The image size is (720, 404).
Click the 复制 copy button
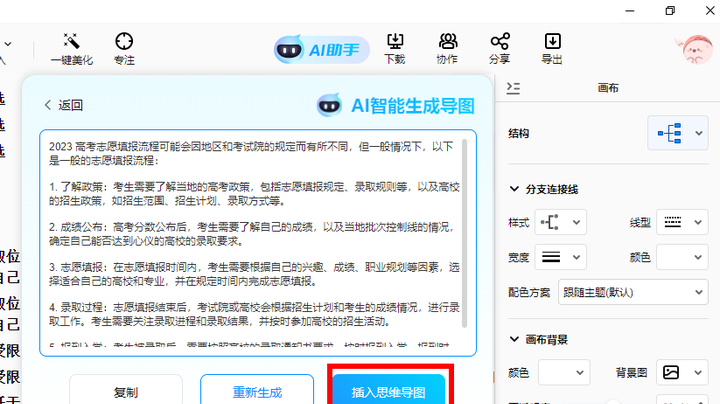(x=126, y=390)
